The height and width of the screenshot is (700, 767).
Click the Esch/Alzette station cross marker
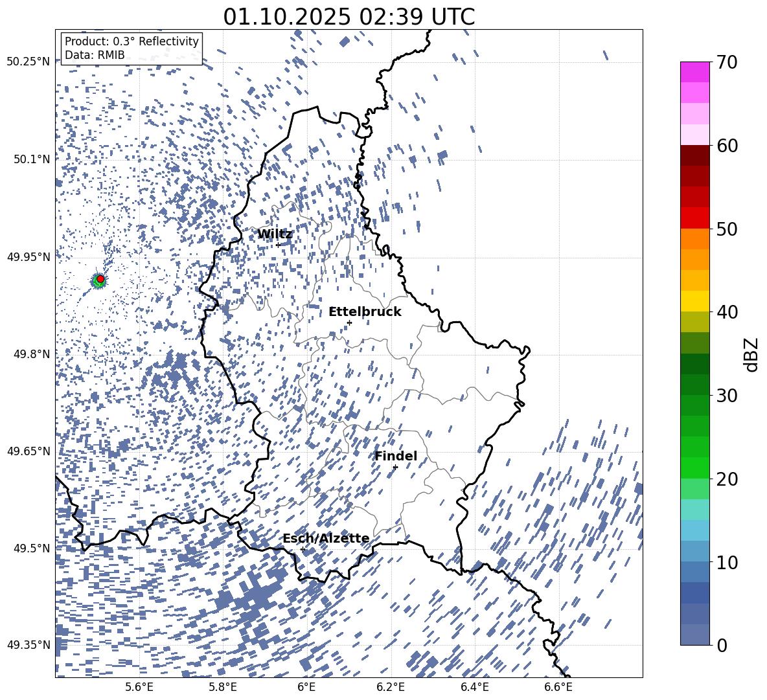click(303, 549)
